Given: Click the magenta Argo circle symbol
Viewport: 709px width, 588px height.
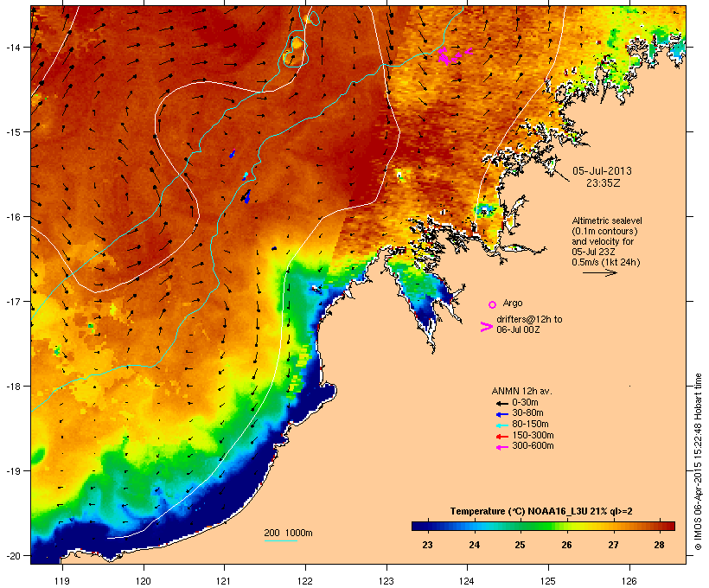Looking at the screenshot, I should pos(493,304).
